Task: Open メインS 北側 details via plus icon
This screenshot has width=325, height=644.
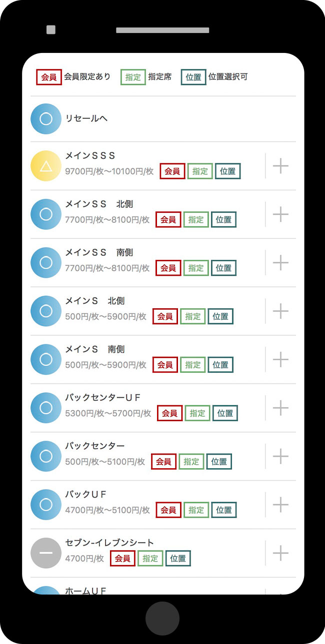Action: (x=280, y=311)
